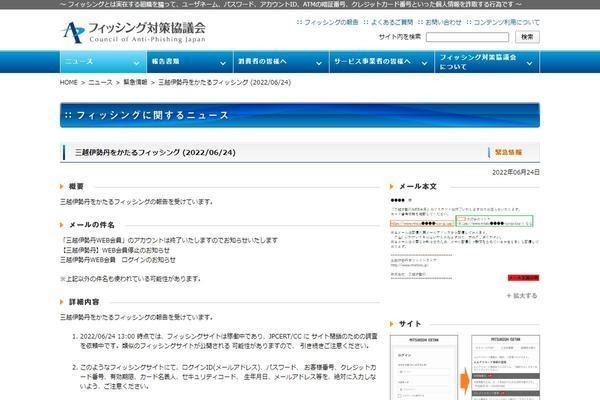Go to 緊急情報 in breadcrumb
600x400 pixels.
coord(135,82)
